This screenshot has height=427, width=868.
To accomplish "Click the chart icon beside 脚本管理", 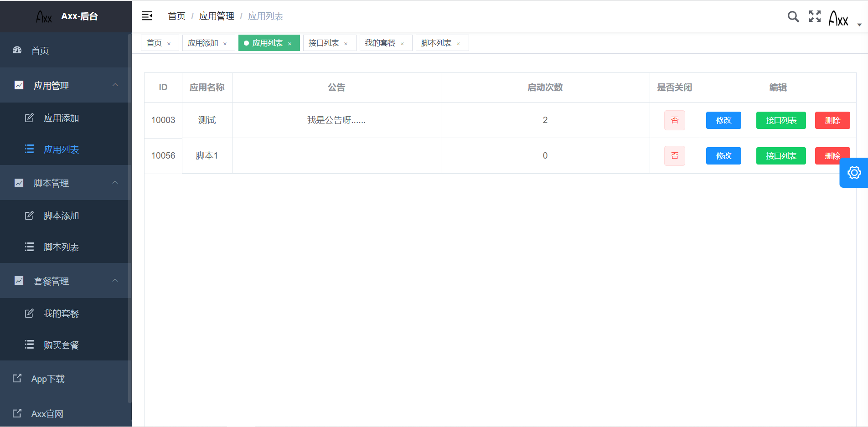I will click(x=19, y=183).
